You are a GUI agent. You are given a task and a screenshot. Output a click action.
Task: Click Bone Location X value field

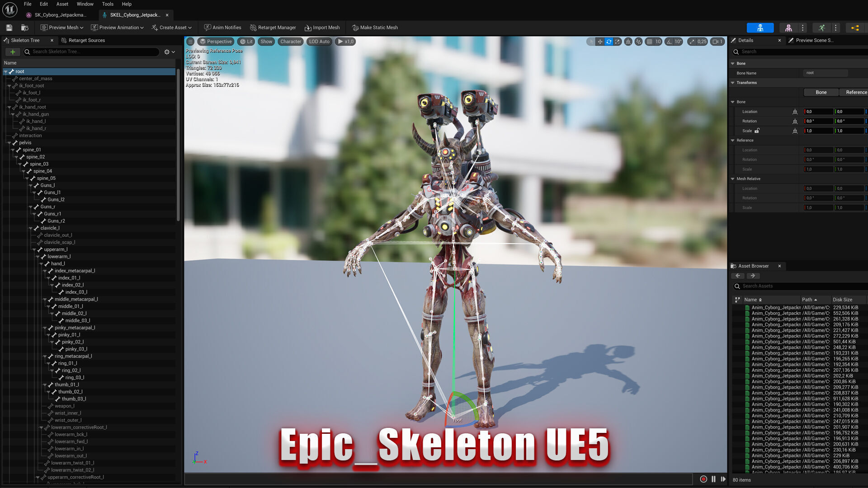[818, 112]
